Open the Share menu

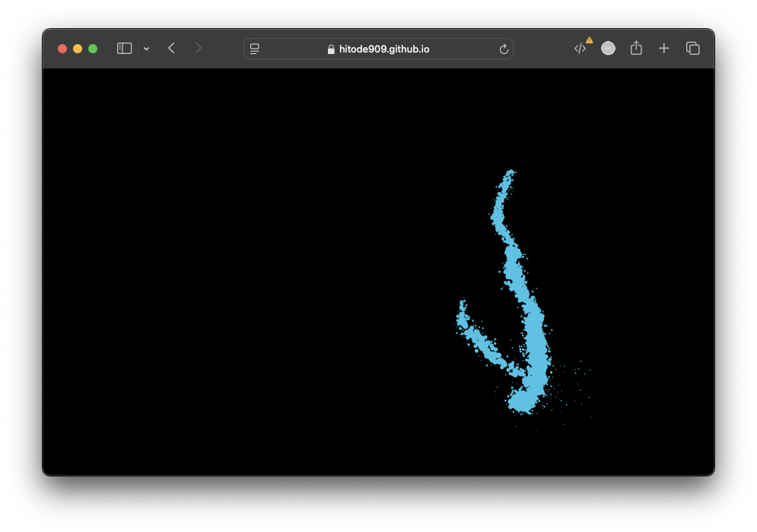636,48
